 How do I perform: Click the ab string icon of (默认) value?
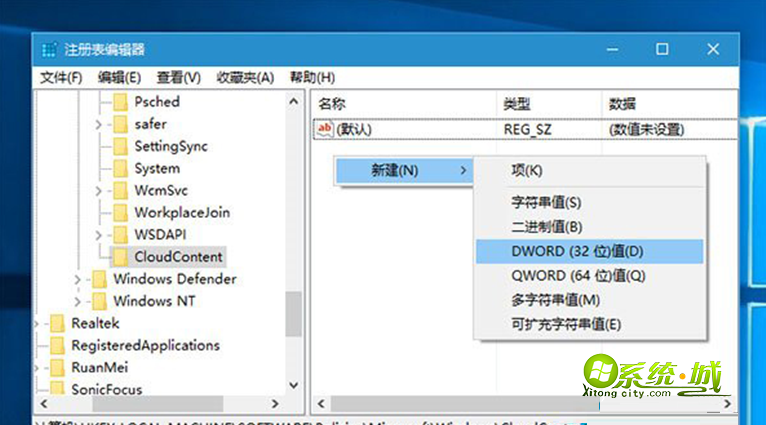pos(324,129)
